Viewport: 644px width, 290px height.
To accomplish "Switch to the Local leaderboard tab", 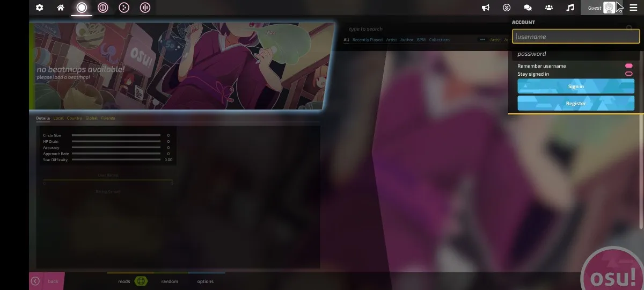I will 58,118.
